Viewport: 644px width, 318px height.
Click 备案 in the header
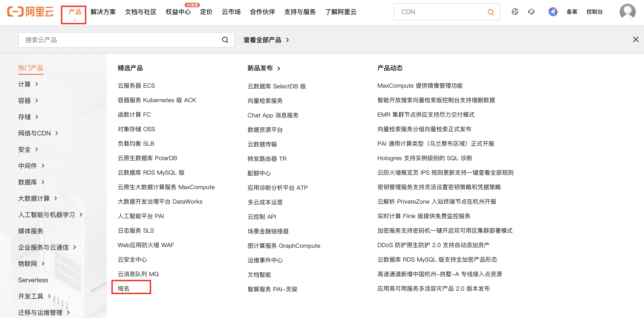[572, 12]
